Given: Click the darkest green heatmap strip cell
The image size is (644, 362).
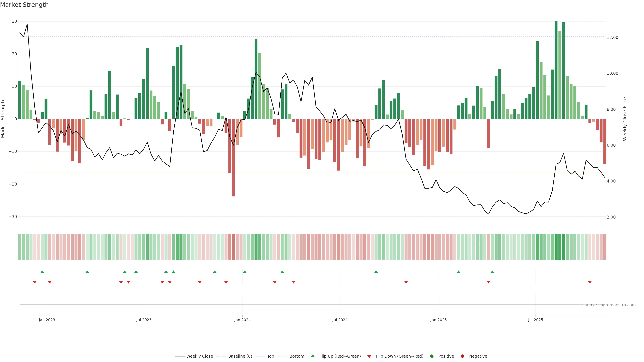Looking at the screenshot, I should [556, 247].
